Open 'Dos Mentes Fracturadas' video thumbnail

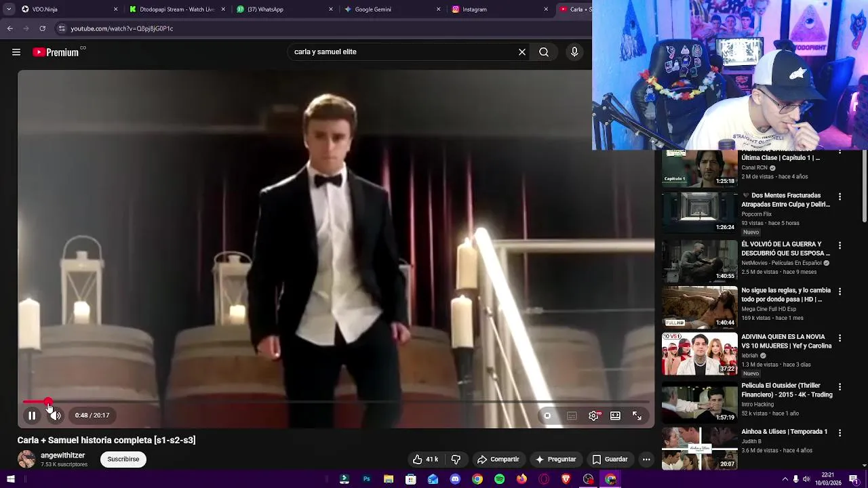pyautogui.click(x=699, y=212)
